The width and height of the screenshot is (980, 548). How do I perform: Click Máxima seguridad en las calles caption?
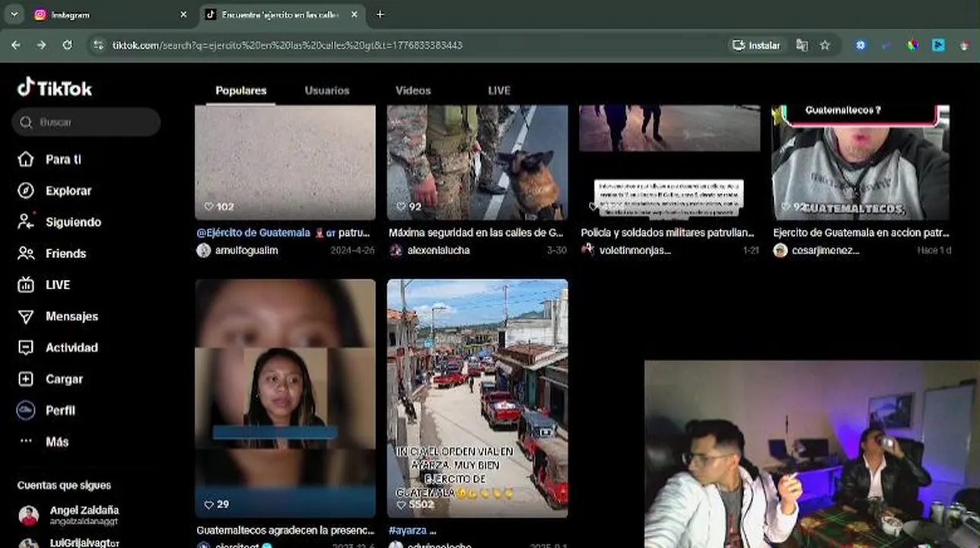click(x=476, y=232)
